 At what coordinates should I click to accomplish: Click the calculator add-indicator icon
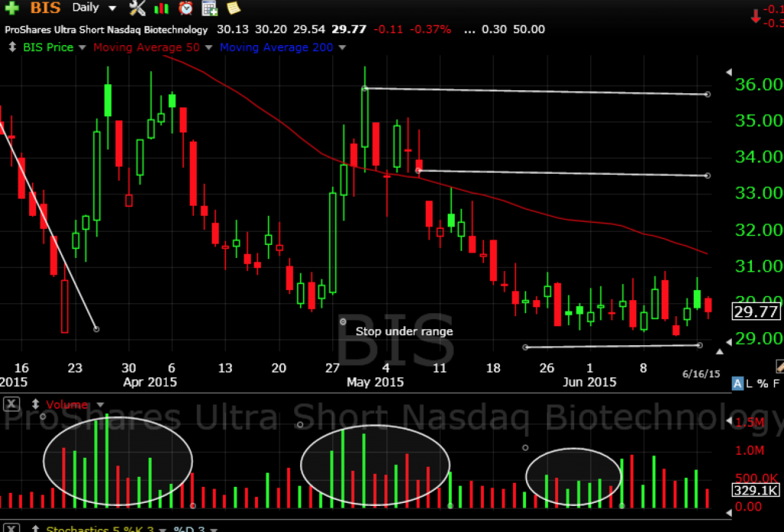[210, 8]
